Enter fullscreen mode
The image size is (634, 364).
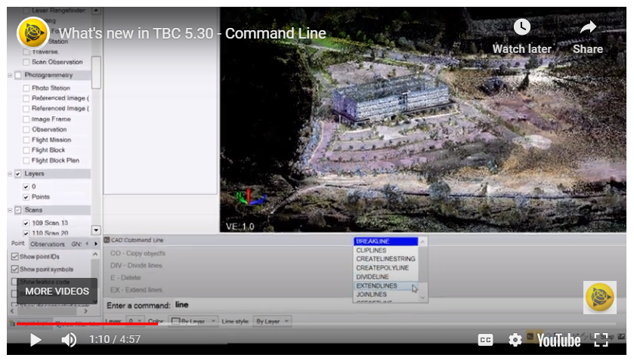pos(602,340)
